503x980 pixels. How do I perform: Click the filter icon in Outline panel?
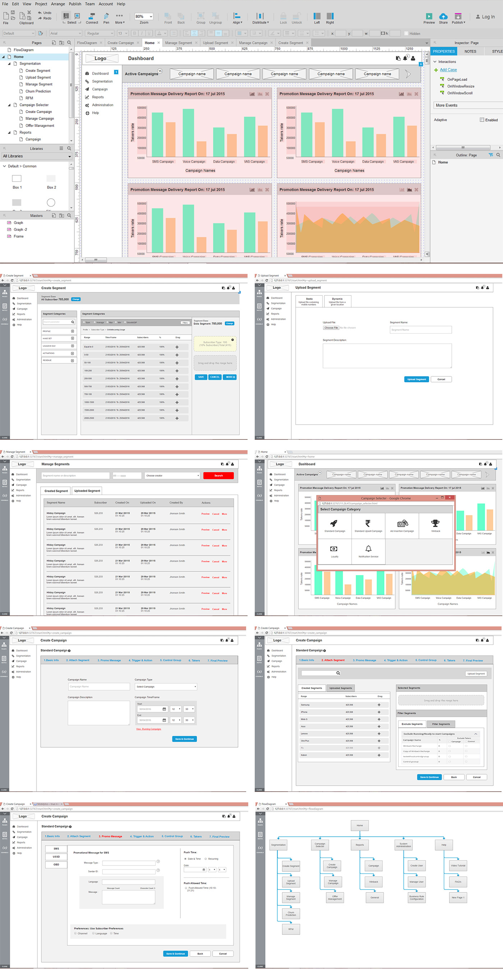490,155
